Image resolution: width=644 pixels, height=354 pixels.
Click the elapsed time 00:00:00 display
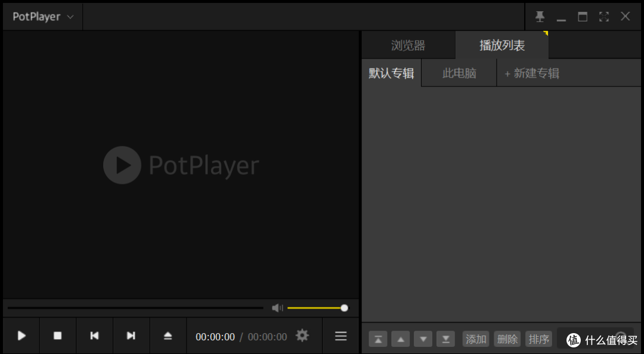215,337
